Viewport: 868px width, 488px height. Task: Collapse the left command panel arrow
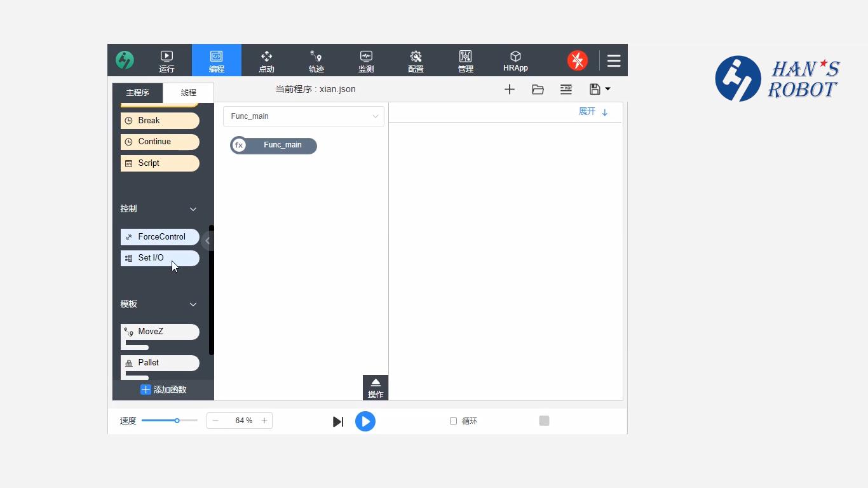coord(207,241)
